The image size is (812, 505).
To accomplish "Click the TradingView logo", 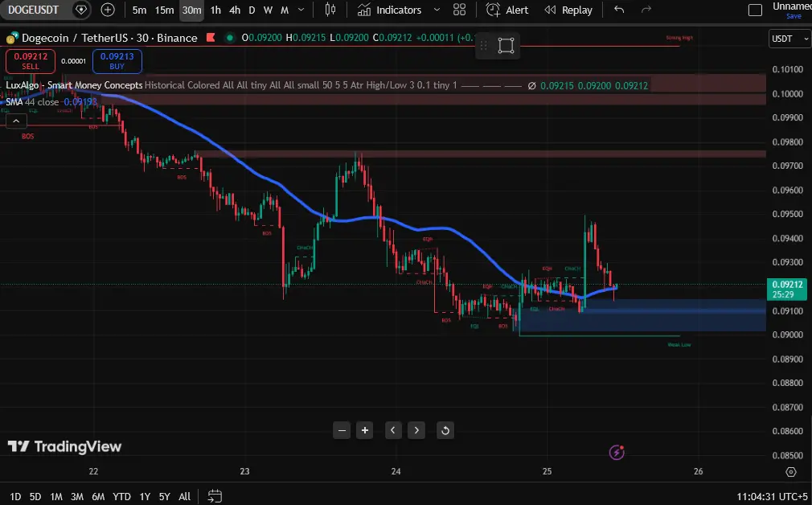I will point(65,446).
